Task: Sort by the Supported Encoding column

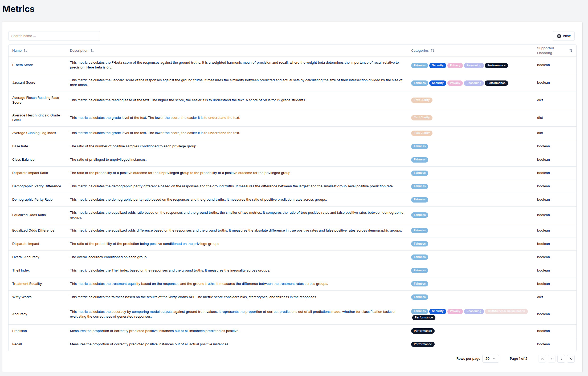Action: 571,50
